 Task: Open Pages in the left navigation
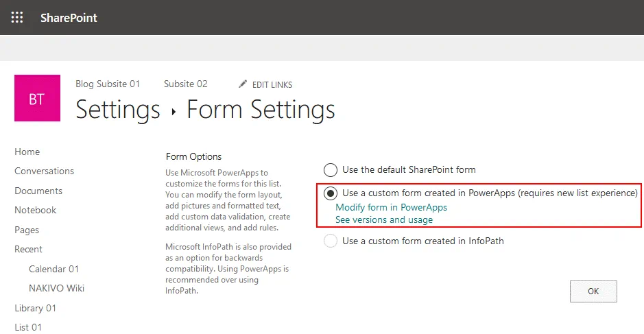click(27, 230)
